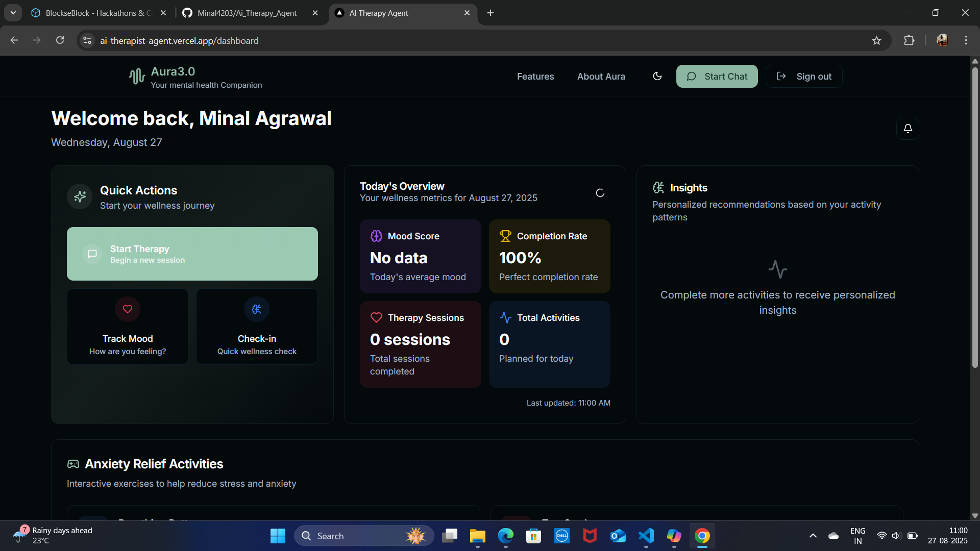Start Therapy to begin a new session
980x551 pixels.
pos(192,254)
